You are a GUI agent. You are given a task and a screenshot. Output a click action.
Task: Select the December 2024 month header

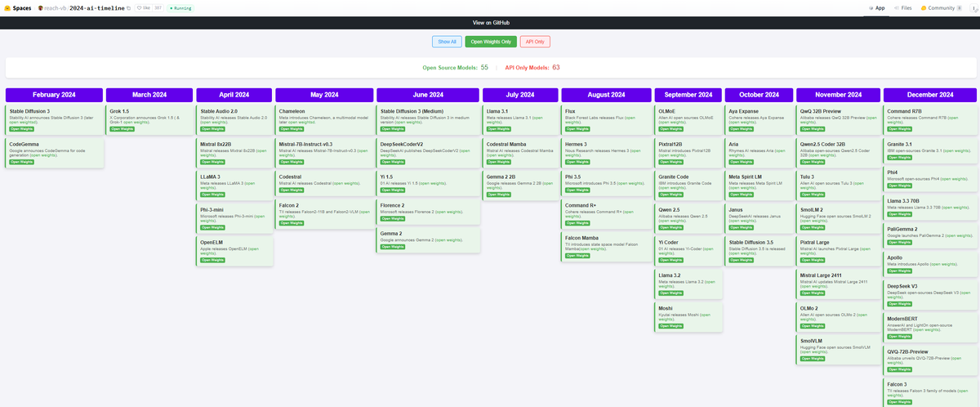tap(931, 95)
